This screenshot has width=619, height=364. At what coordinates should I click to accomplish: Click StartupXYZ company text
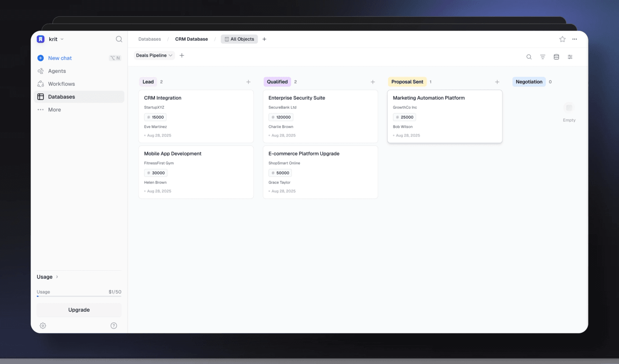154,108
